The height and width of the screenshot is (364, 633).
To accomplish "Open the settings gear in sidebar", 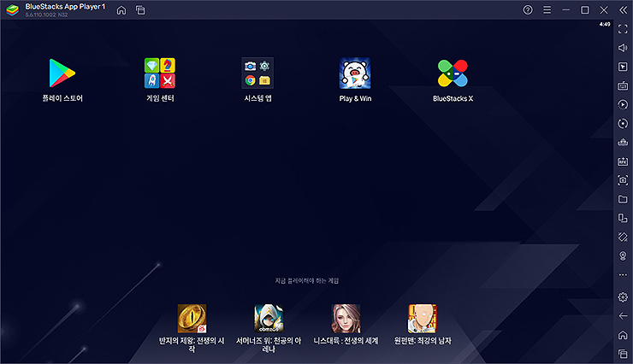I will point(623,297).
